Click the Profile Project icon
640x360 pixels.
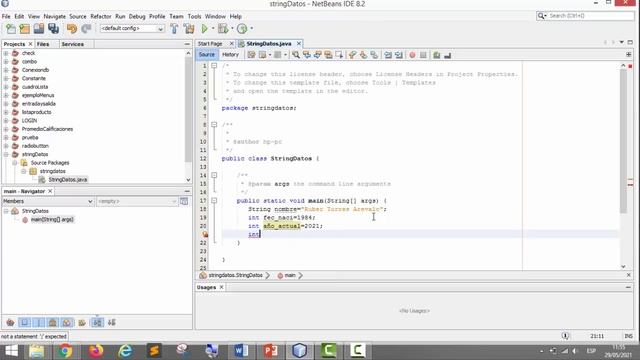pyautogui.click(x=242, y=29)
